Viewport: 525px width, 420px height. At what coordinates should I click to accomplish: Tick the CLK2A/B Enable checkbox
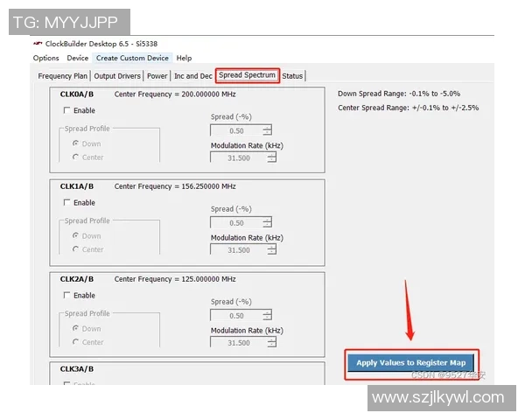[x=67, y=296]
